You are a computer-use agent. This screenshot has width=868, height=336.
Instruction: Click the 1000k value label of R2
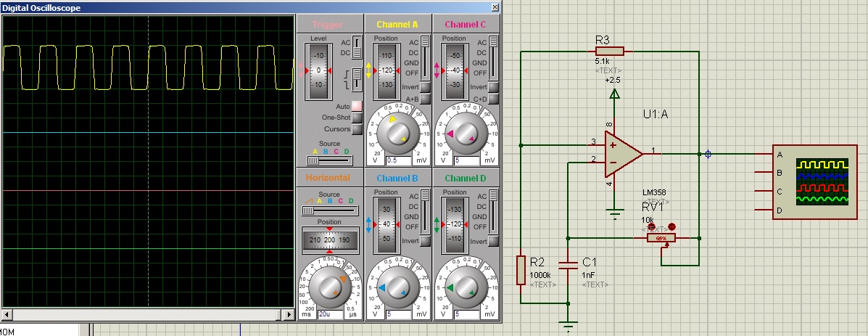click(540, 275)
